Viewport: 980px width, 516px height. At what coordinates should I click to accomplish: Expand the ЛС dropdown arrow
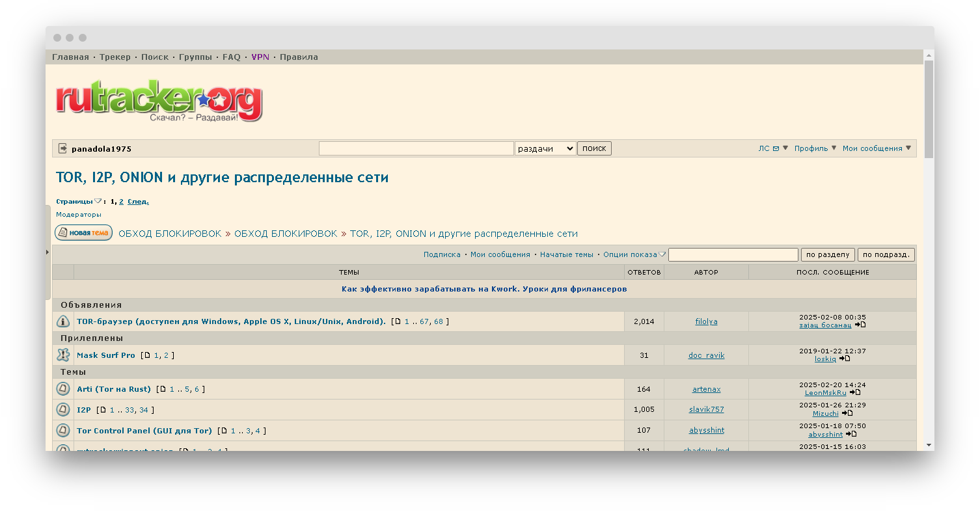click(x=785, y=148)
